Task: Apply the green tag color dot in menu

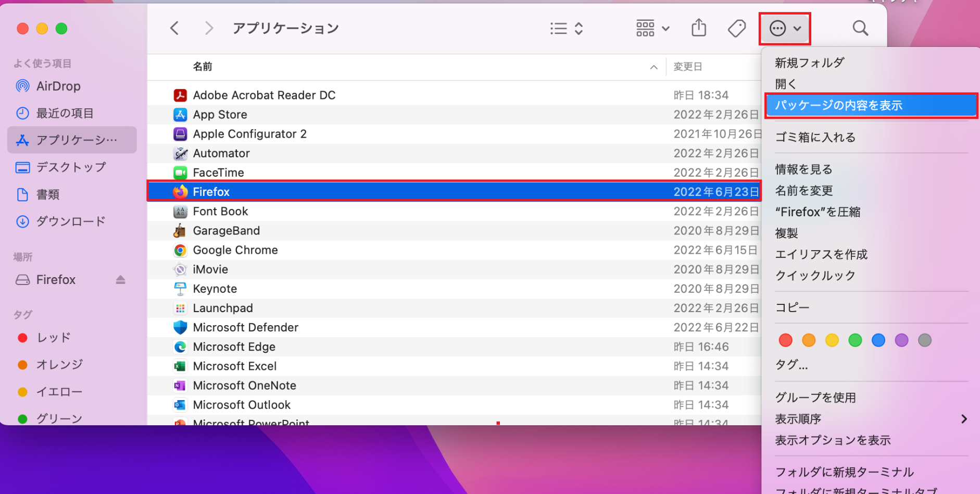Action: point(855,340)
